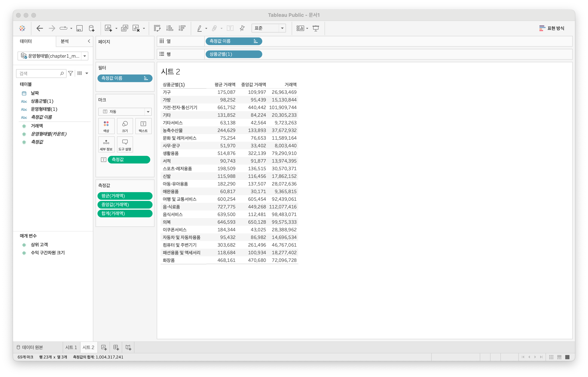Click the Add new data source icon
The width and height of the screenshot is (588, 377).
pyautogui.click(x=91, y=28)
